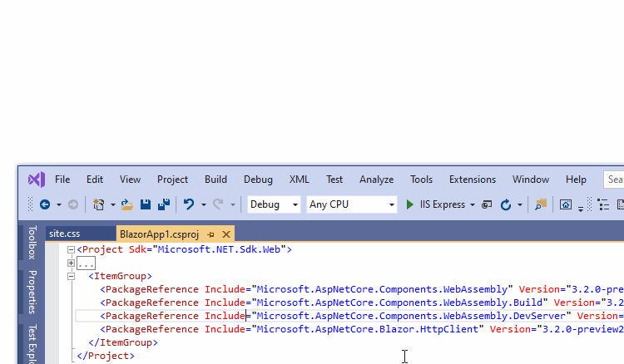Open the IIS Express target dropdown arrow
The width and height of the screenshot is (624, 364).
click(473, 205)
